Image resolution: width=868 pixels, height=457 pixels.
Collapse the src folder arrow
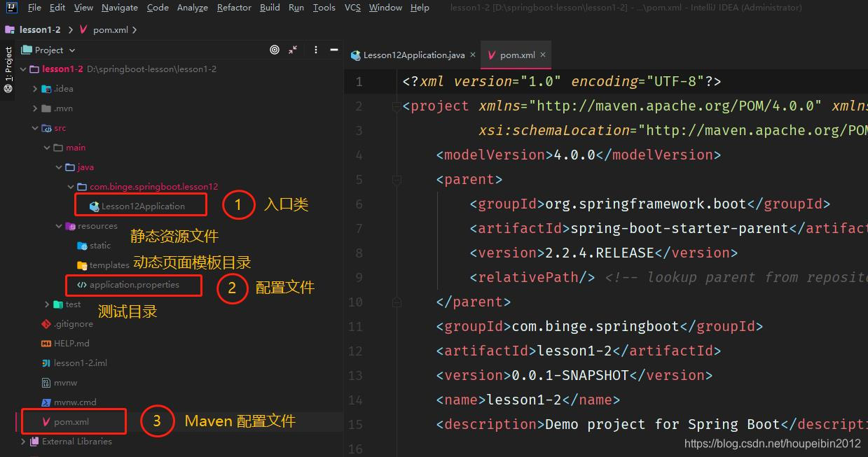tap(35, 128)
